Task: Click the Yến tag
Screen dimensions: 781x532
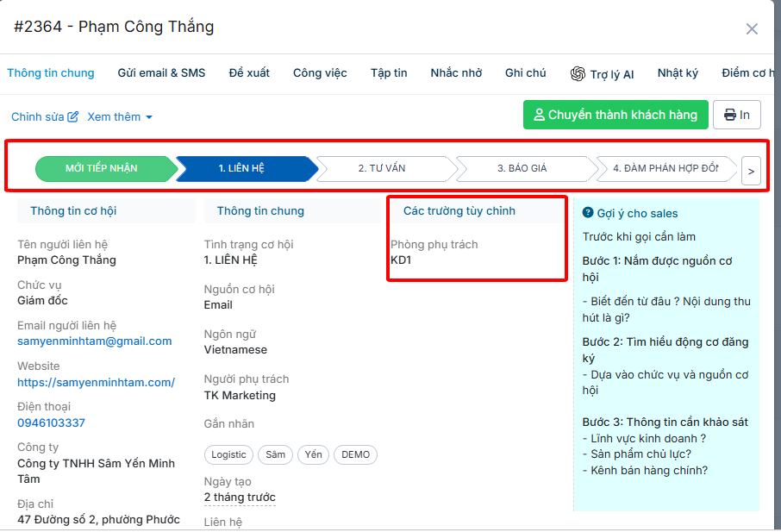Action: tap(313, 454)
